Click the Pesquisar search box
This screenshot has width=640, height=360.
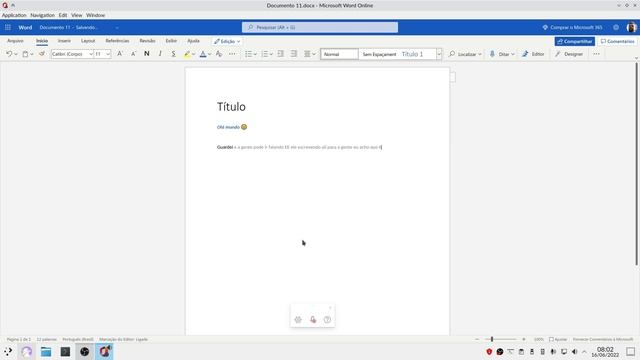pos(320,27)
